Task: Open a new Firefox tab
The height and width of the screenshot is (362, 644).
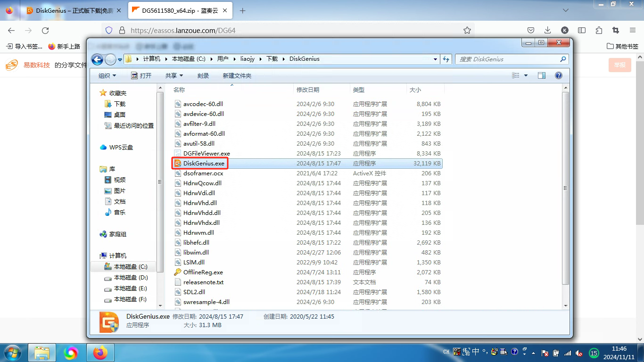Action: pos(242,10)
